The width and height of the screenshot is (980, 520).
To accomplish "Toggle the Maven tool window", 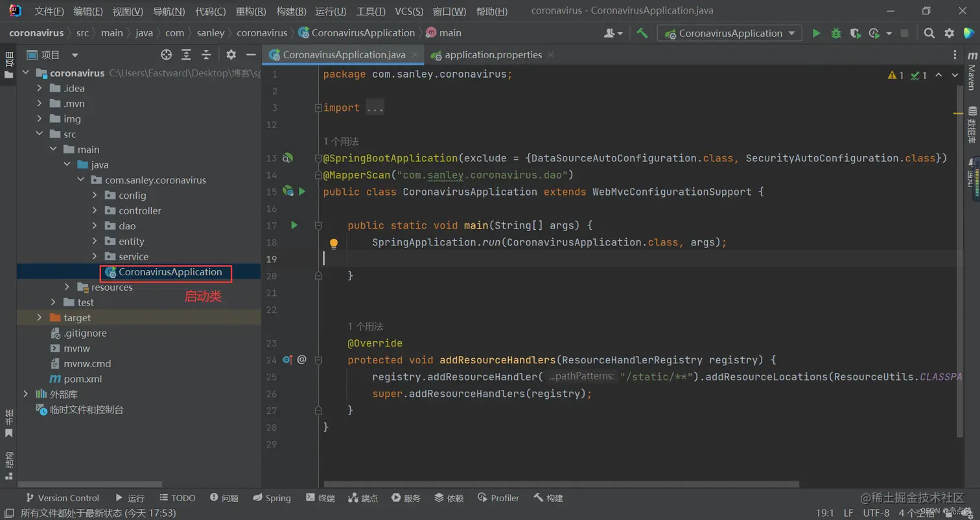I will pyautogui.click(x=972, y=71).
